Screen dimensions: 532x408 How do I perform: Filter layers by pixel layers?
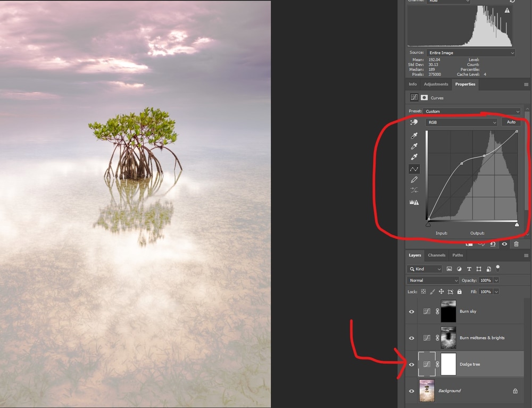pos(449,269)
